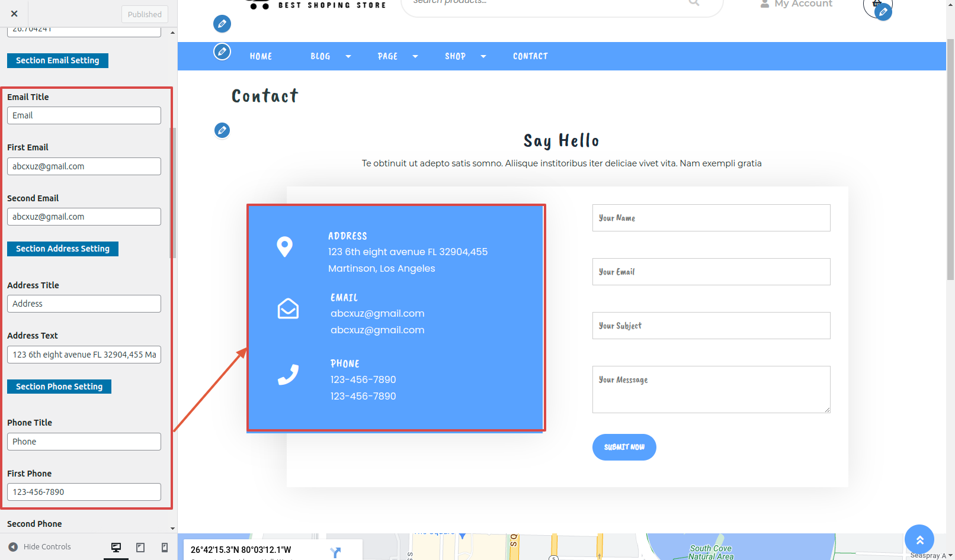Open the PAGE menu item

387,56
